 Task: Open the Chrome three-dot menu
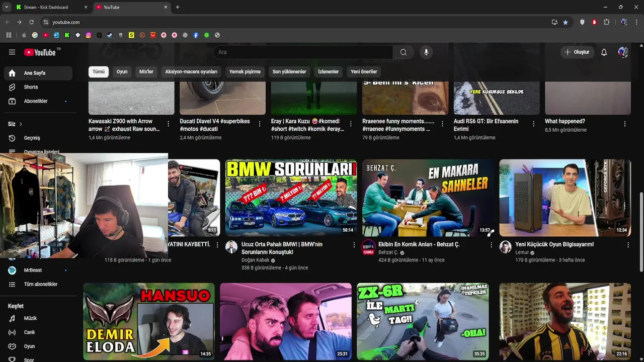tap(636, 22)
